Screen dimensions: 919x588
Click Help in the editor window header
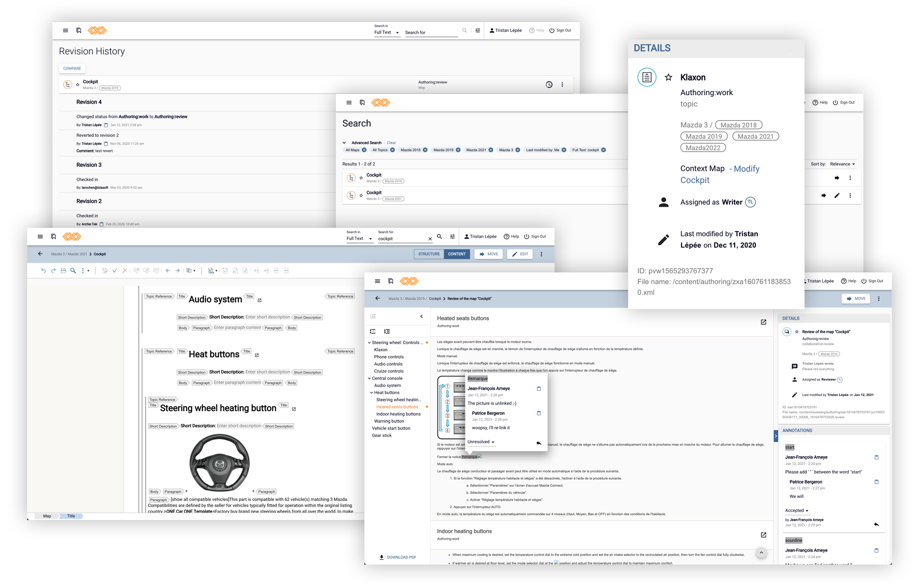click(511, 237)
